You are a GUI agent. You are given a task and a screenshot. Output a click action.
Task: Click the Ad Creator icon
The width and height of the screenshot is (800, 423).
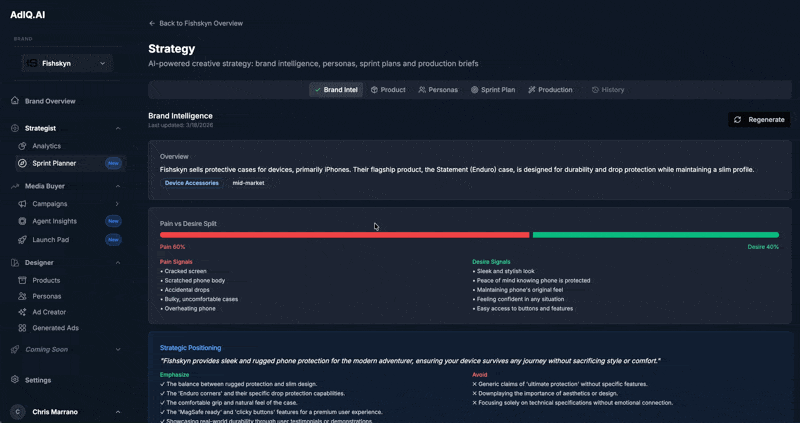(22, 312)
